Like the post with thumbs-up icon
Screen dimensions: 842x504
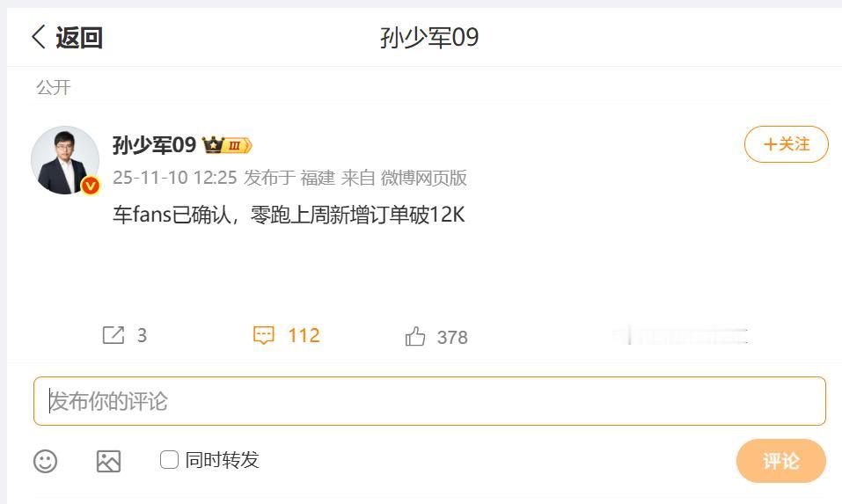pos(415,337)
